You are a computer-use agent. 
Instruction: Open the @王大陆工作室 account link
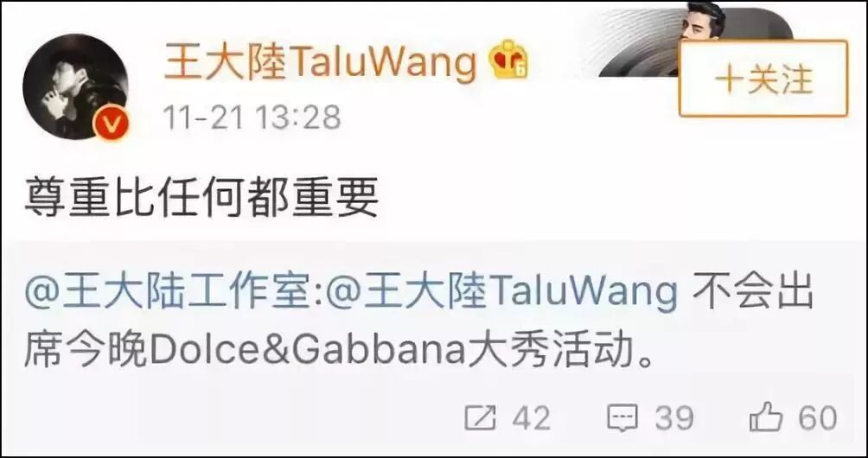[166, 292]
